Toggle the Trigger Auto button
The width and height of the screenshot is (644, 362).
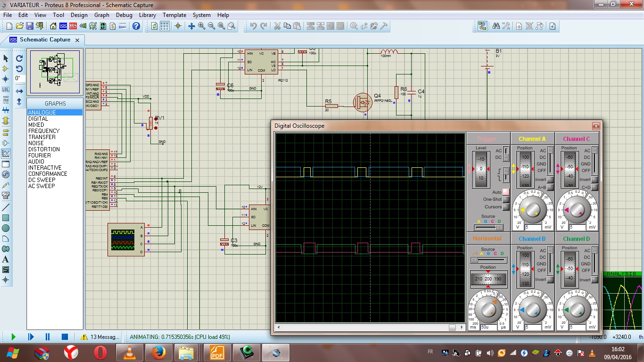506,192
